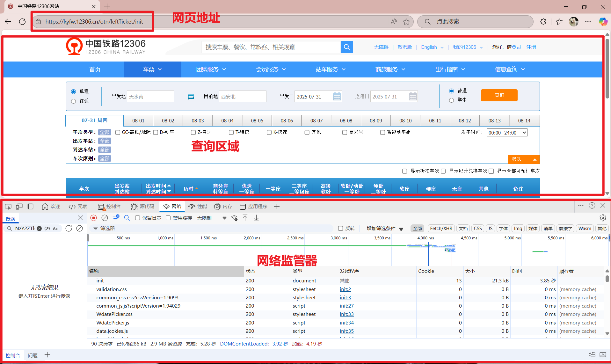Click the blue site search magnifier button
This screenshot has width=611, height=364.
click(x=347, y=47)
